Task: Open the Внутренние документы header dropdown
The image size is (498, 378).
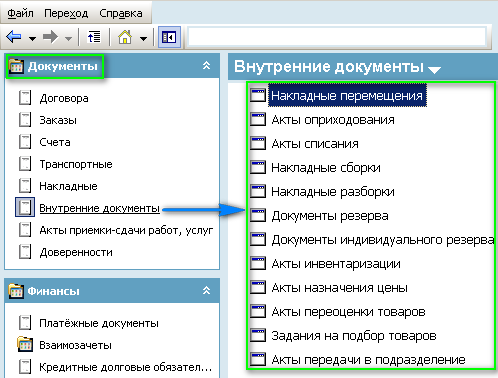Action: point(434,70)
